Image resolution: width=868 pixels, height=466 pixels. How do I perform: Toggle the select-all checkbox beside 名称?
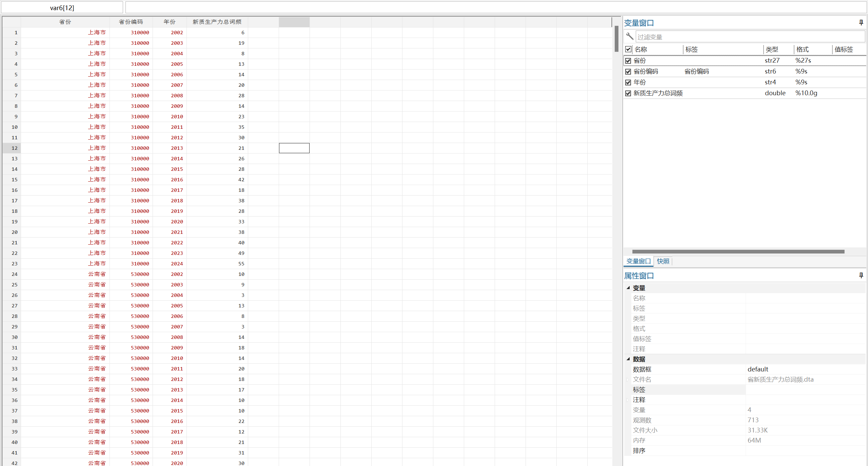(x=628, y=49)
